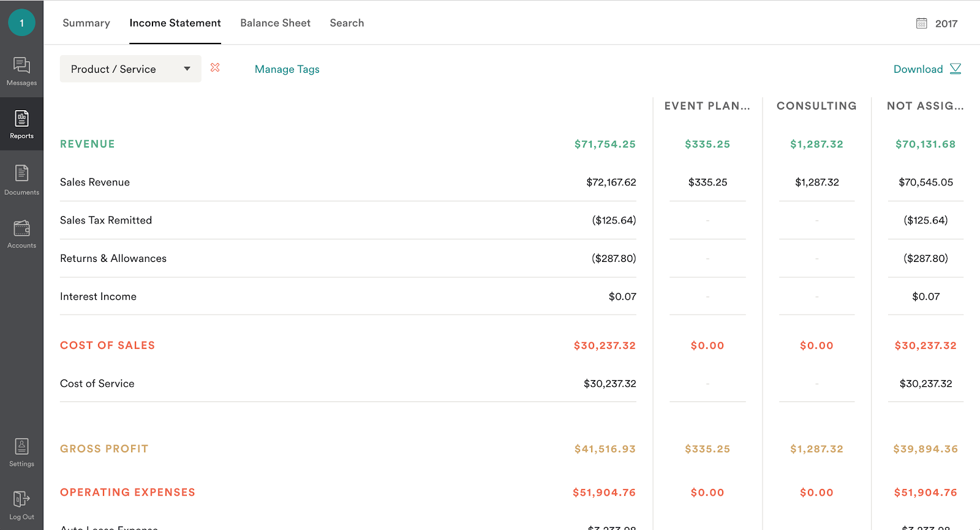Click Not Assigned revenue $70,131.68

tap(925, 144)
